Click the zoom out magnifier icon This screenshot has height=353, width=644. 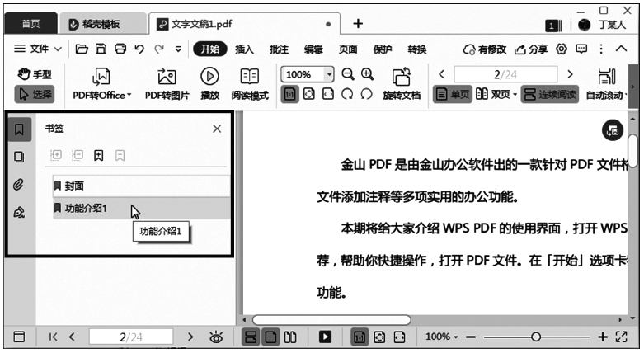tap(348, 74)
